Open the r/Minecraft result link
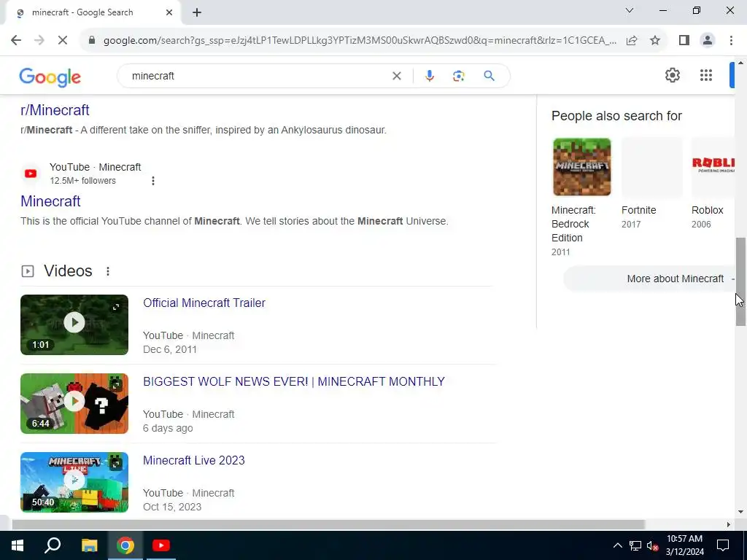Image resolution: width=747 pixels, height=560 pixels. click(x=55, y=110)
